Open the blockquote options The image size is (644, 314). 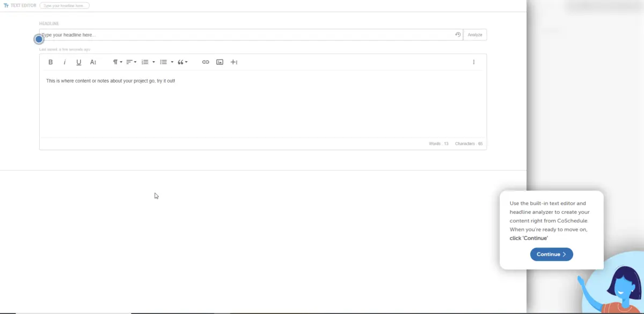[x=182, y=62]
